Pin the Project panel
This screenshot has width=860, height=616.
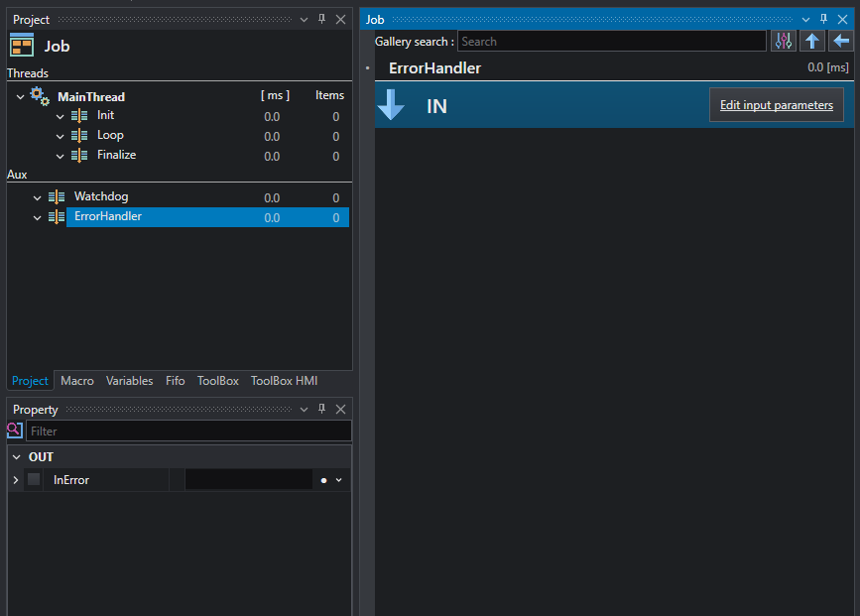(322, 19)
